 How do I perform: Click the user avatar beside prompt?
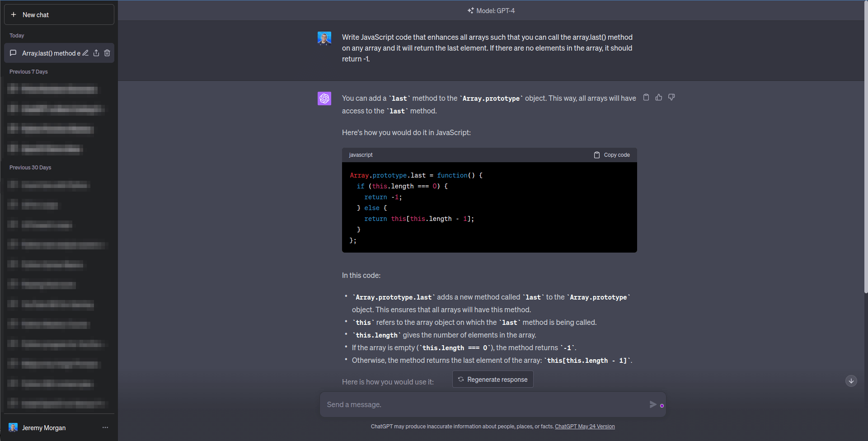[x=324, y=38]
